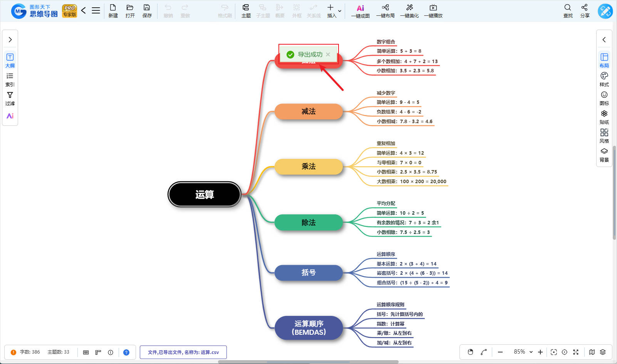Expand the left sidebar chevron
Image resolution: width=617 pixels, height=364 pixels.
point(10,40)
